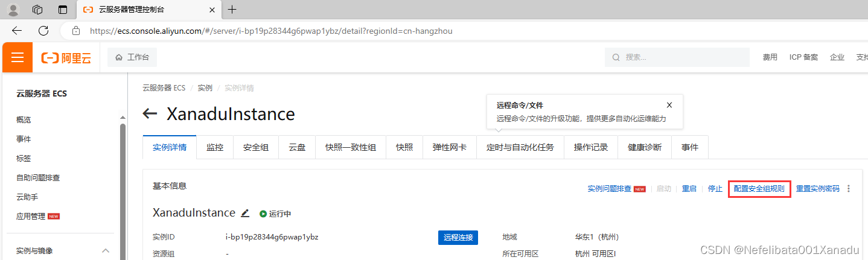Image resolution: width=868 pixels, height=260 pixels.
Task: Open 云助手 in the sidebar
Action: tap(27, 197)
